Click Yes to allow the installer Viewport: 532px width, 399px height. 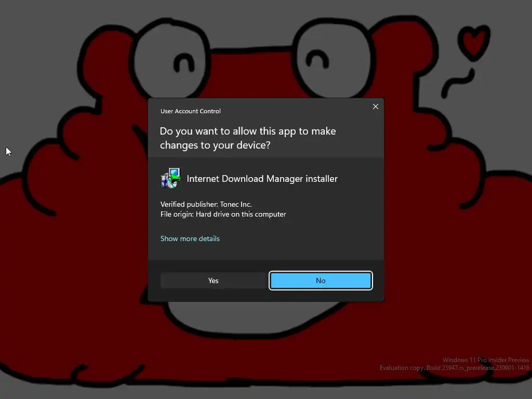pos(213,281)
